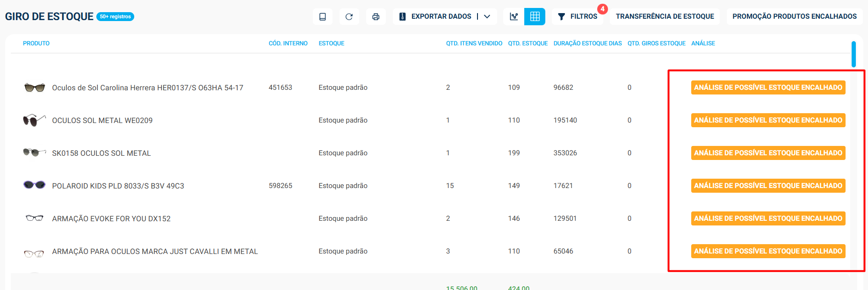Sort by Duração Estoque Dias column
Image resolution: width=868 pixels, height=290 pixels.
click(588, 43)
